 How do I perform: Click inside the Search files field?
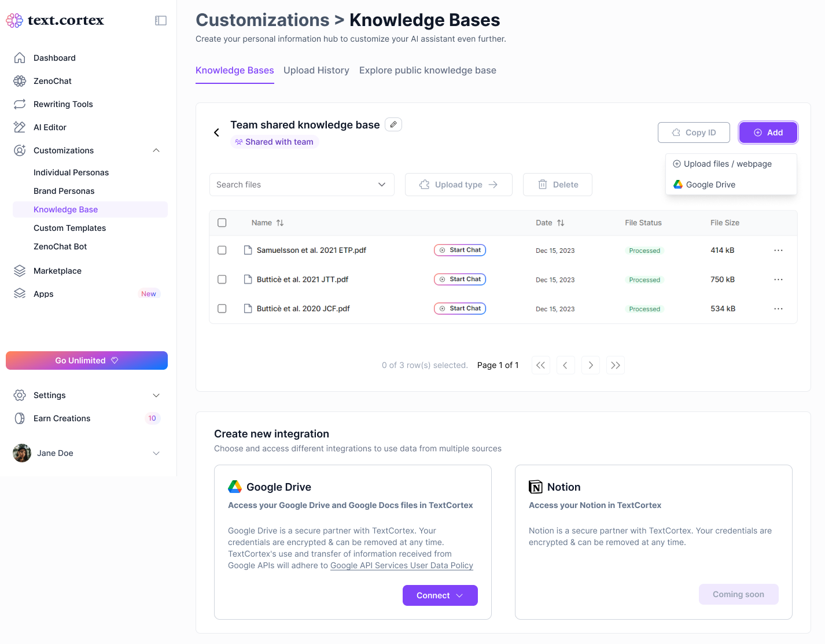(278, 185)
